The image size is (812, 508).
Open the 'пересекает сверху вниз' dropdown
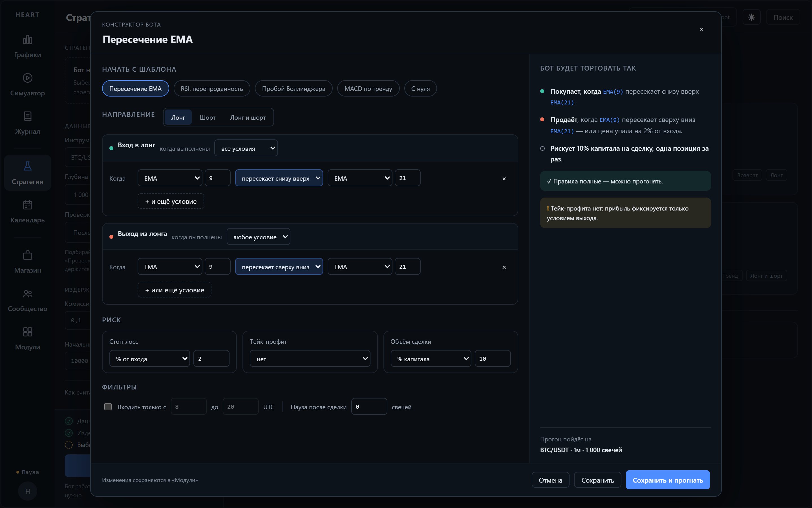(x=279, y=267)
